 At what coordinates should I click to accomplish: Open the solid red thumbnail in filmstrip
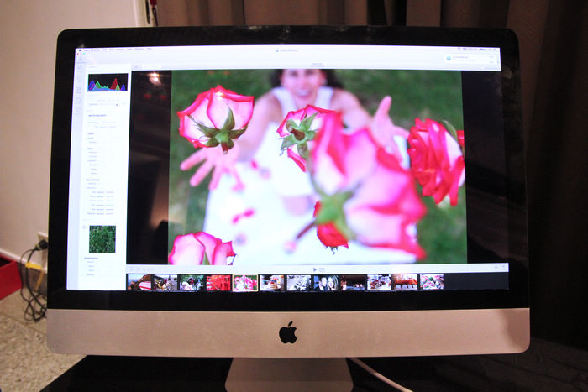coord(218,283)
